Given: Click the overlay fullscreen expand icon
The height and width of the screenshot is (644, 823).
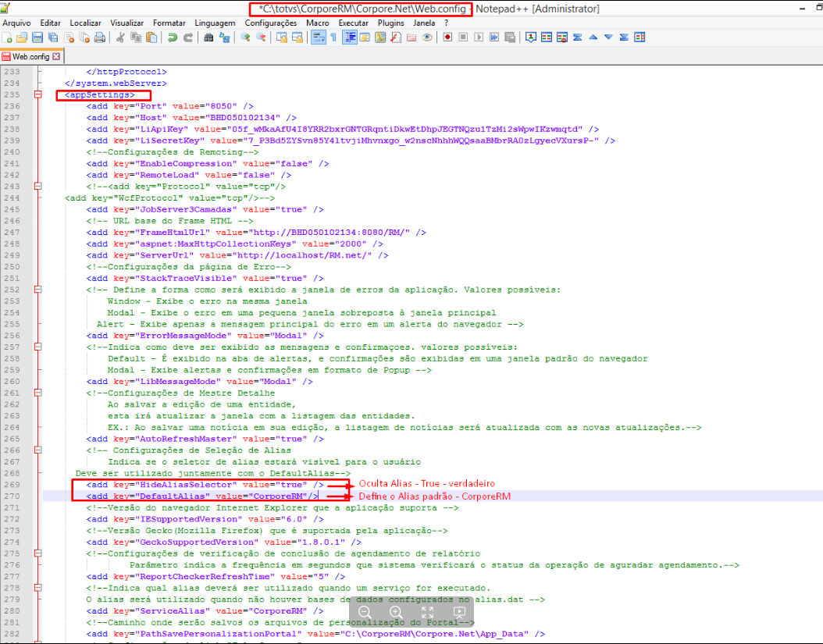Looking at the screenshot, I should (x=427, y=612).
